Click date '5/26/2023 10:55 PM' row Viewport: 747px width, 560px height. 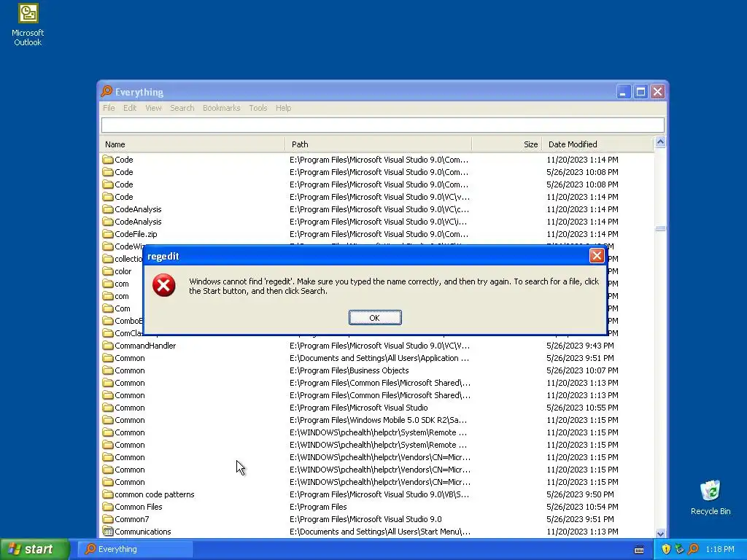tap(582, 408)
